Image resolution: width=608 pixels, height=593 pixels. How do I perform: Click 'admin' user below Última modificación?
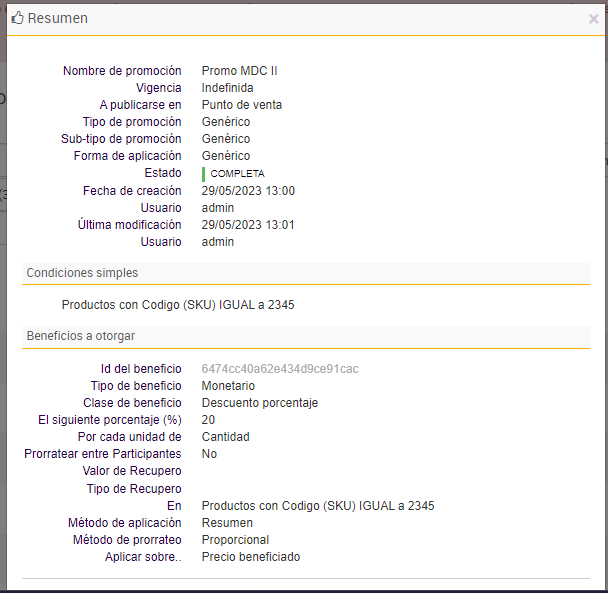tap(218, 242)
